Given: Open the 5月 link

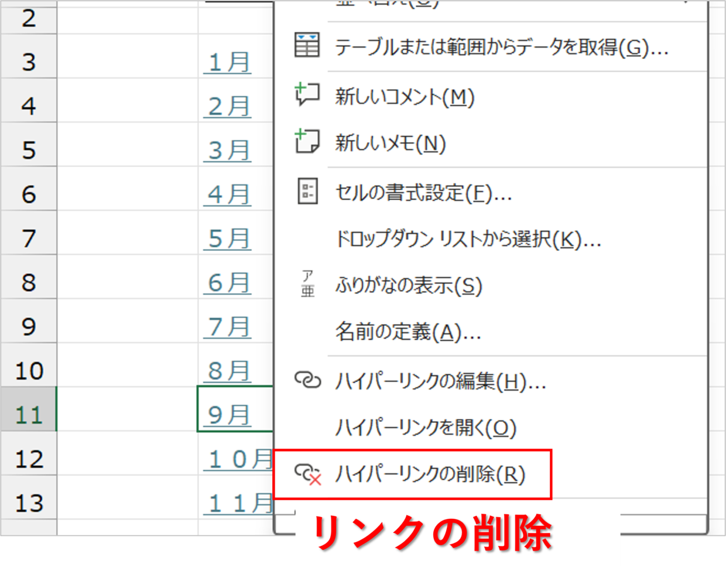Looking at the screenshot, I should (x=228, y=238).
